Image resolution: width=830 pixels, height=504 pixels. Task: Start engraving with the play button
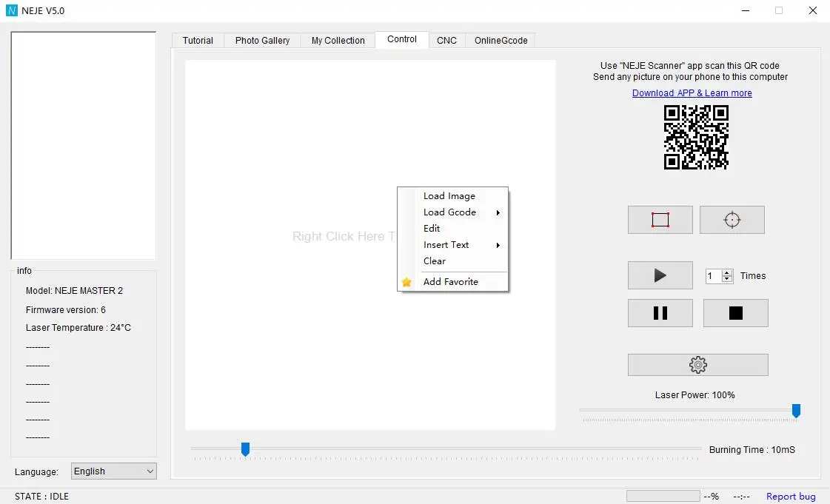pyautogui.click(x=660, y=275)
